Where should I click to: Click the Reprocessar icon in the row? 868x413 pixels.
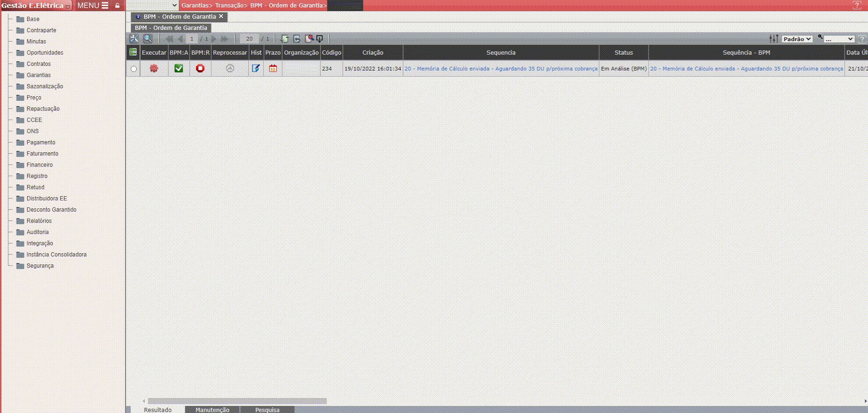pos(230,69)
